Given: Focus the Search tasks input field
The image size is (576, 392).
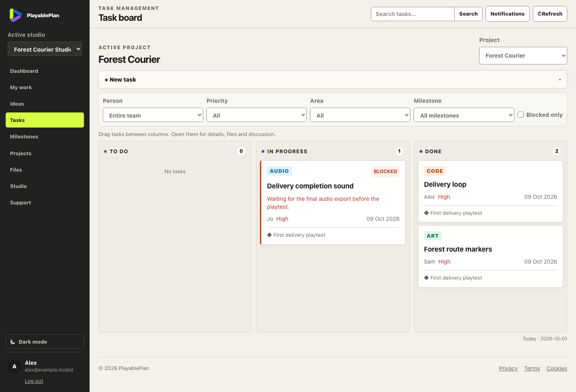Looking at the screenshot, I should coord(413,14).
